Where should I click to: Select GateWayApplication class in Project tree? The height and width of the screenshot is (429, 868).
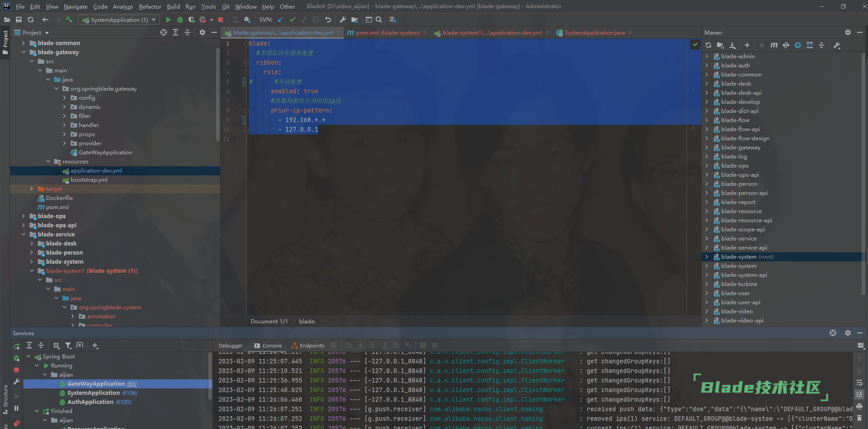pos(105,152)
